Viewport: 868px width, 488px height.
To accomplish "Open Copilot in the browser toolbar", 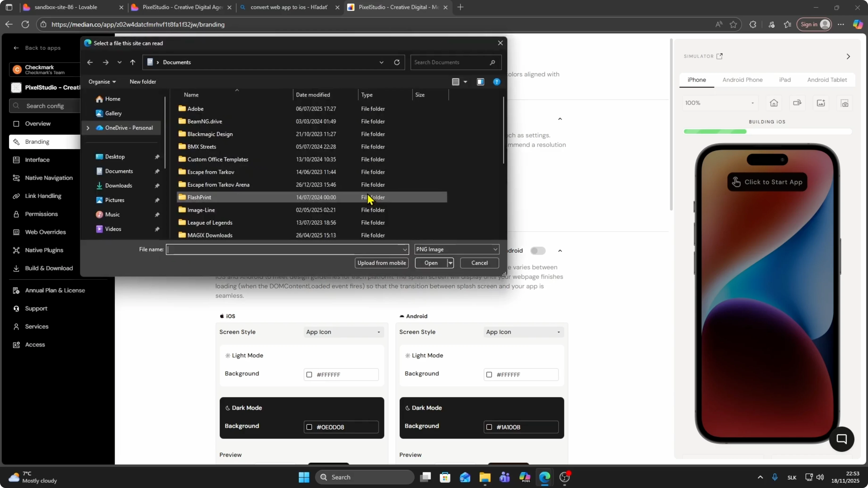I will (x=858, y=24).
